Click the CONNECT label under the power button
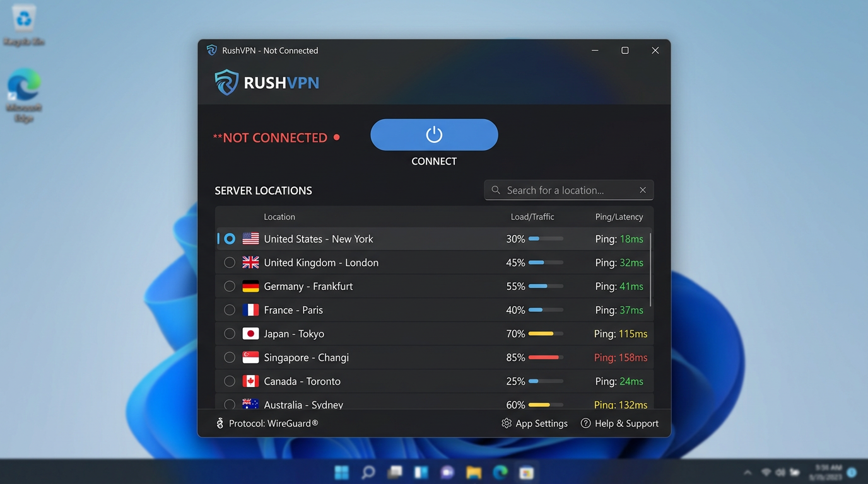The image size is (868, 484). (434, 161)
